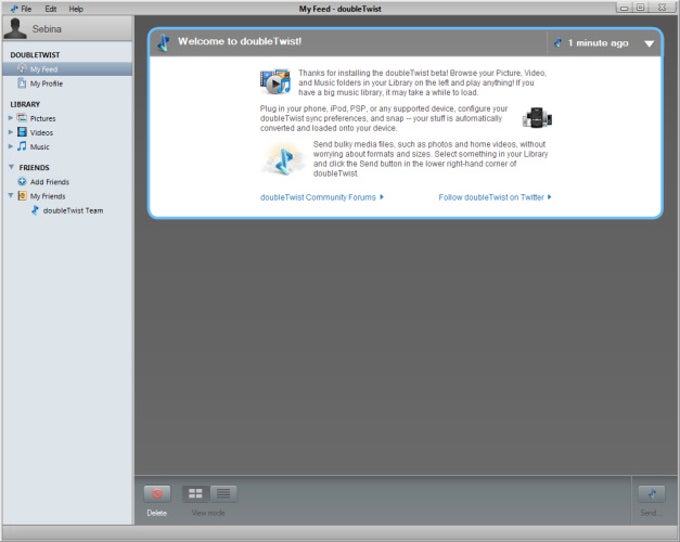Click the doubleTwist logo beside File menu
Screen dimensions: 680x542
14,9
